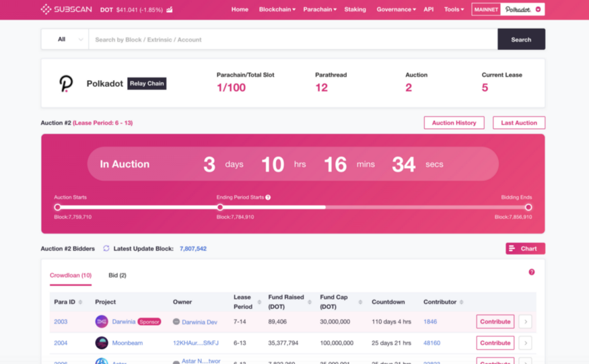The height and width of the screenshot is (364, 589).
Task: Click the Polkadot P logo
Action: (x=66, y=83)
